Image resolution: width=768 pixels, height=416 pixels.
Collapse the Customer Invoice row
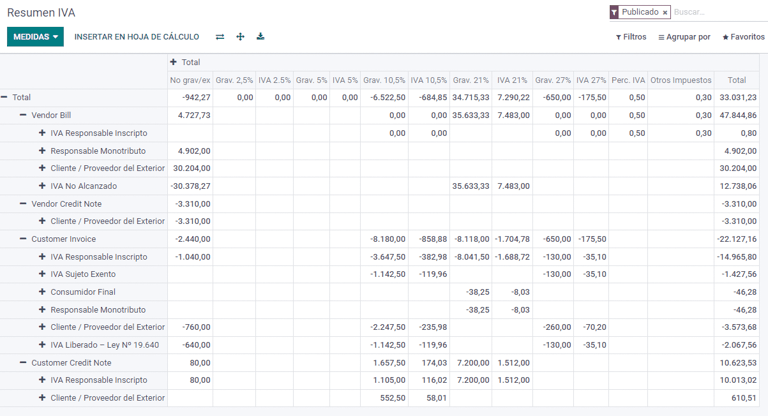62,239
